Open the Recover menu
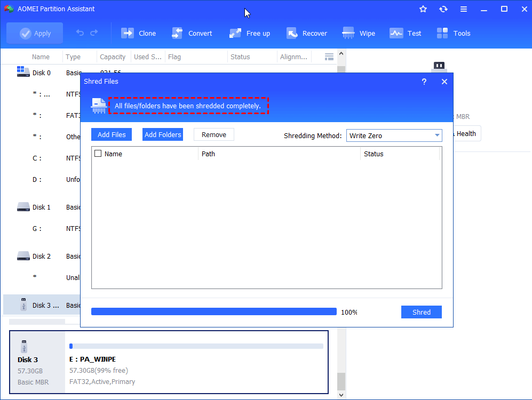Image resolution: width=532 pixels, height=400 pixels. coord(307,33)
